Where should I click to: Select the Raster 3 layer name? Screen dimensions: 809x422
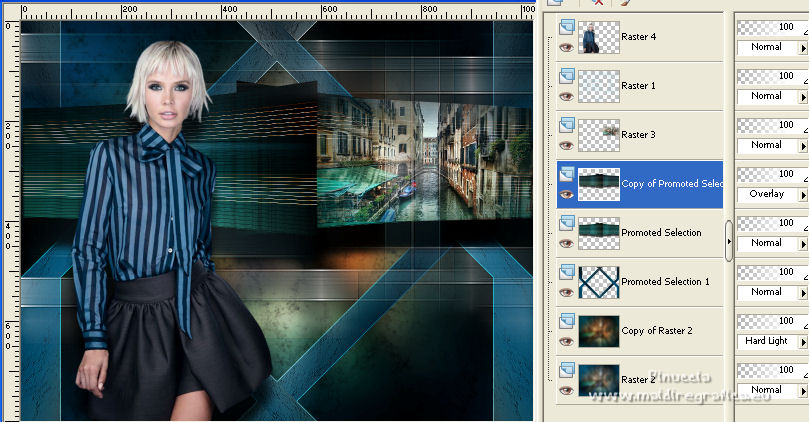pyautogui.click(x=638, y=135)
